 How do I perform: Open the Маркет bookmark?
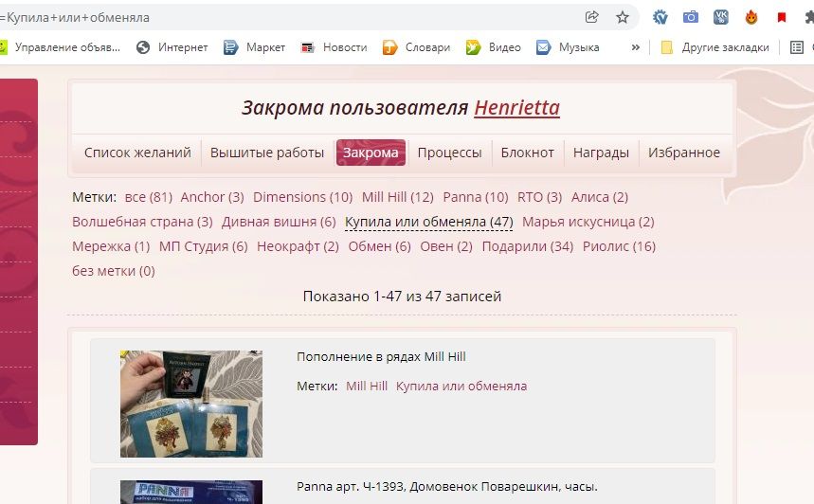point(255,47)
